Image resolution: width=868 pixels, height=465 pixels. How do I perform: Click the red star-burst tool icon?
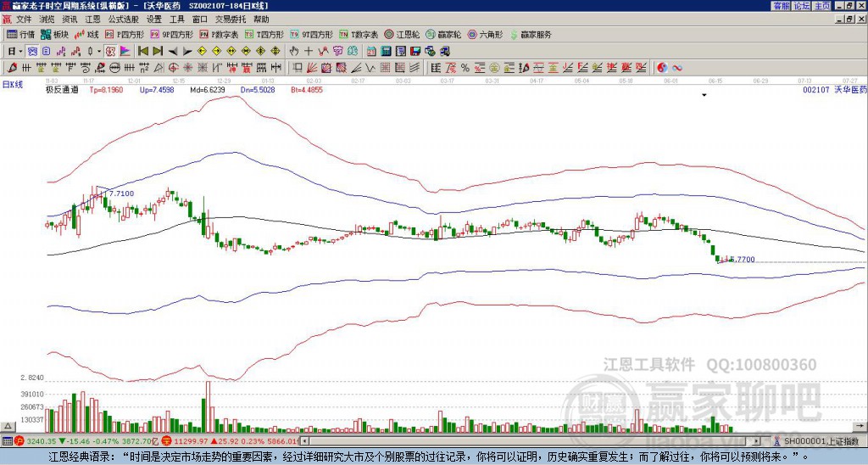click(x=188, y=68)
